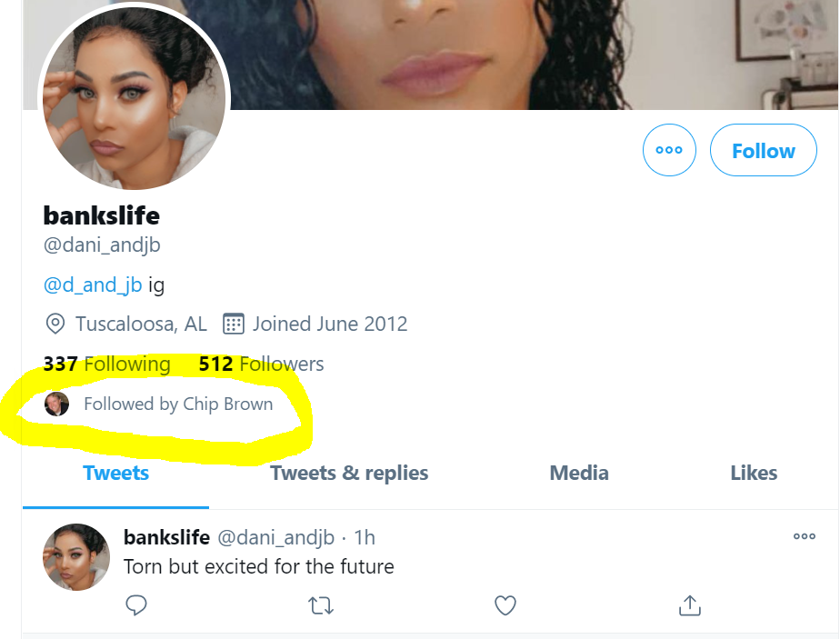This screenshot has width=840, height=639.
Task: Open the Media tab
Action: click(x=579, y=473)
